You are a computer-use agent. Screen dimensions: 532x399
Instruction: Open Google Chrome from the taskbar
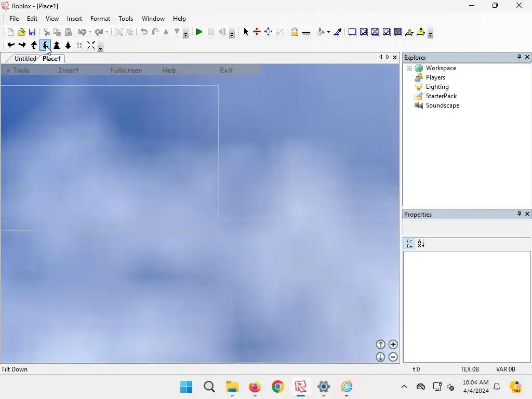tap(278, 387)
